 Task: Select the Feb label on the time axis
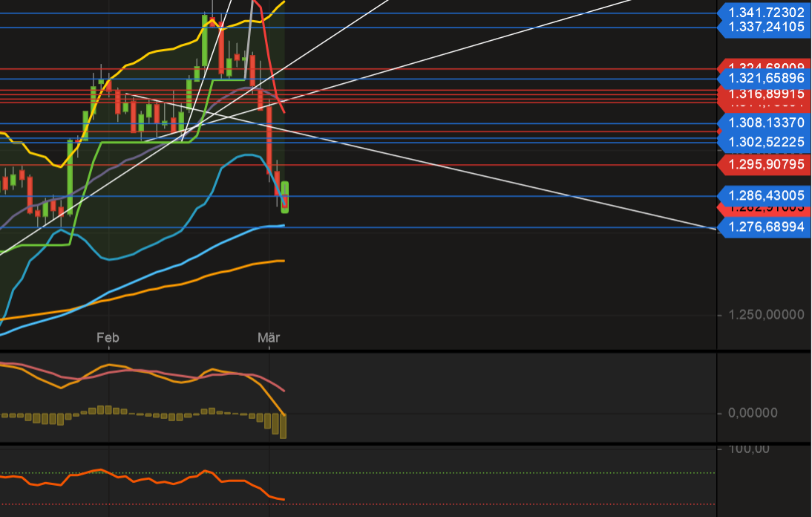click(x=108, y=337)
